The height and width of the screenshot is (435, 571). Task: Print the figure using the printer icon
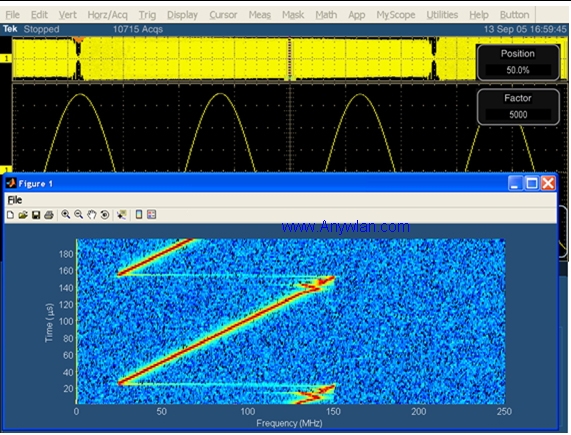pos(49,215)
